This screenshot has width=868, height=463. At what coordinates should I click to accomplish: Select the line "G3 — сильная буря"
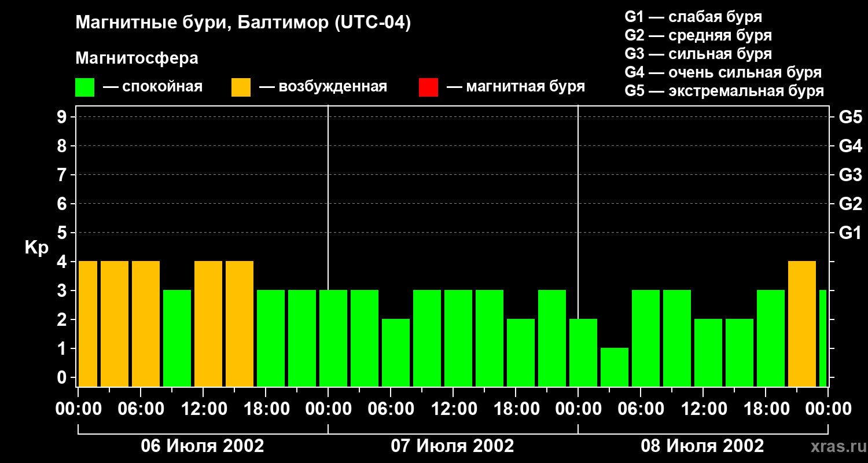698,54
